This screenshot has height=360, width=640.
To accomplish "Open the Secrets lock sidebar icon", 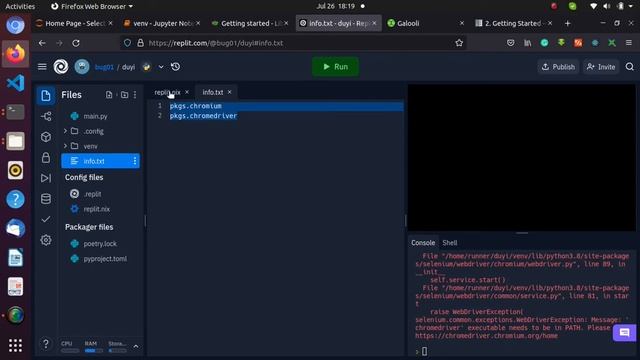I will (x=46, y=158).
